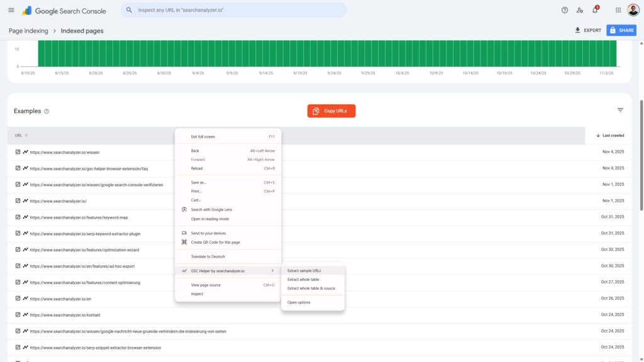Sort by the Last crawled column
Viewport: 644px width, 362px height.
pyautogui.click(x=609, y=135)
